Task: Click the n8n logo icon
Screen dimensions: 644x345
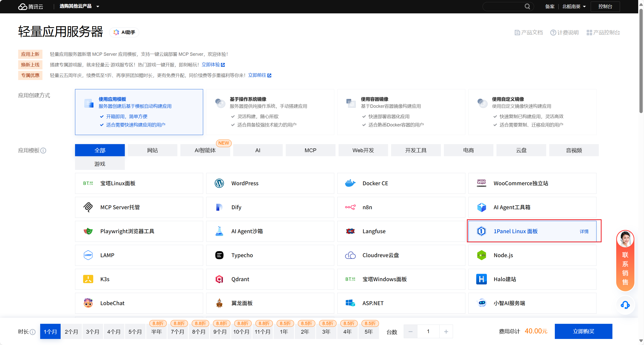Action: [350, 207]
